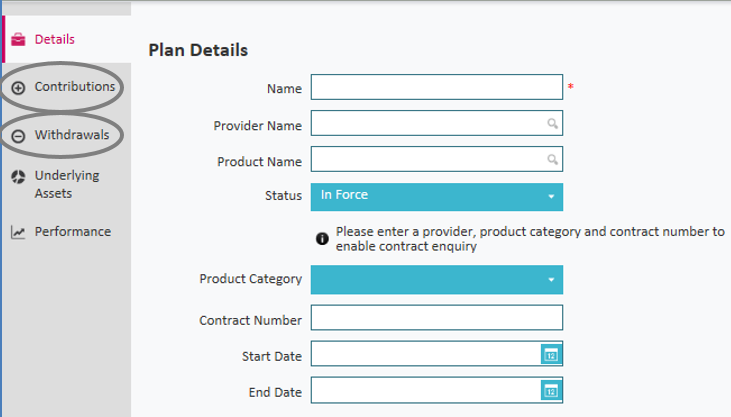The height and width of the screenshot is (417, 731).
Task: Go to the Withdrawals tab
Action: pos(72,135)
